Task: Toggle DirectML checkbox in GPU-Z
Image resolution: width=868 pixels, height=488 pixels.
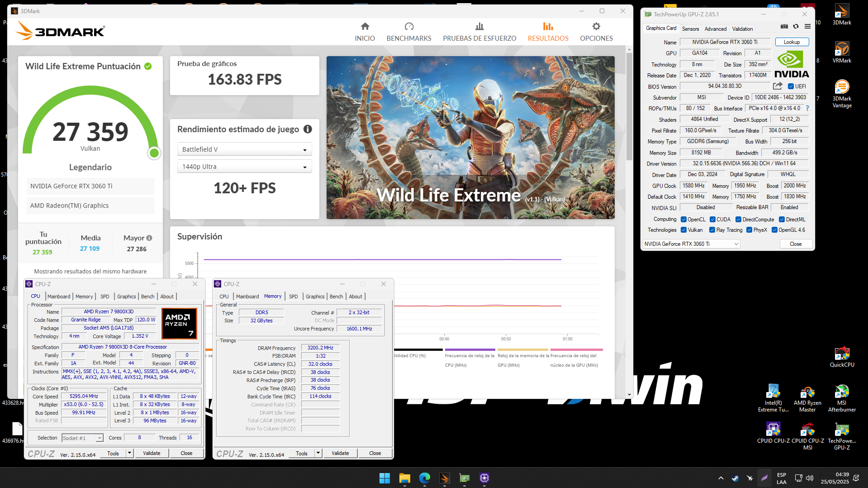Action: tap(782, 220)
